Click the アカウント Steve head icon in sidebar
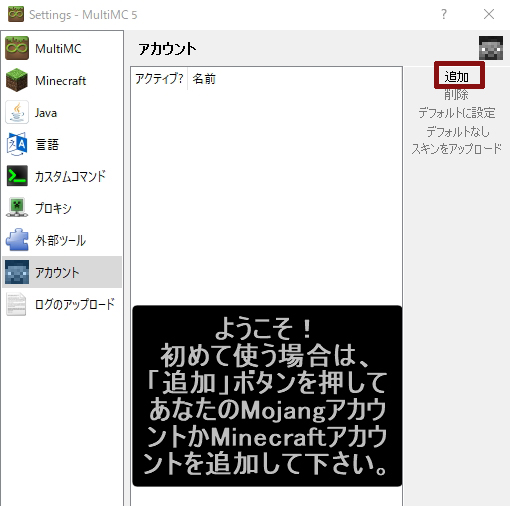The image size is (510, 506). pyautogui.click(x=17, y=272)
